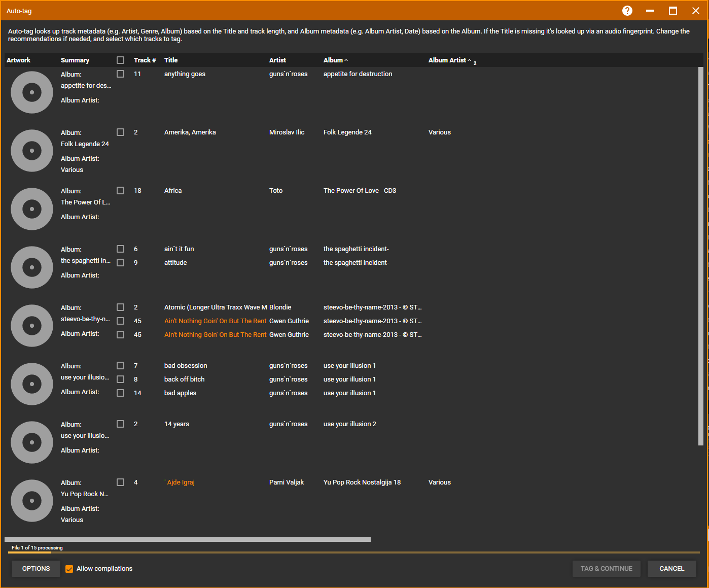This screenshot has width=709, height=588.
Task: Click the Folk Legende 24 artwork disc
Action: [x=32, y=151]
